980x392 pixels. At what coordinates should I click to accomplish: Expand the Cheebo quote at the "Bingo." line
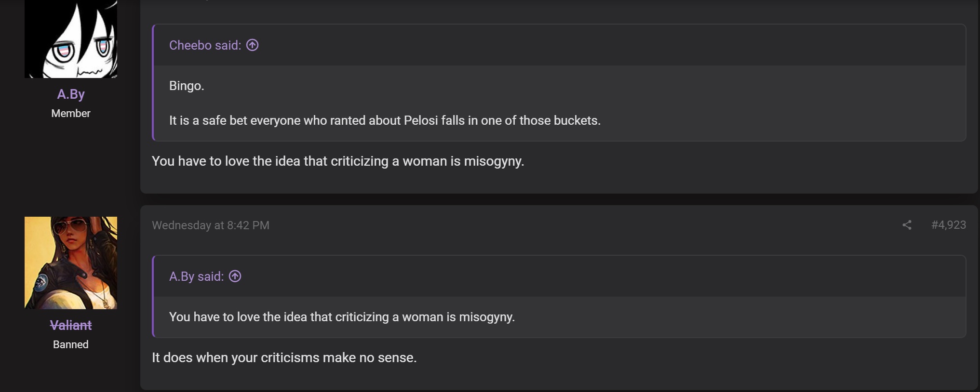point(187,86)
